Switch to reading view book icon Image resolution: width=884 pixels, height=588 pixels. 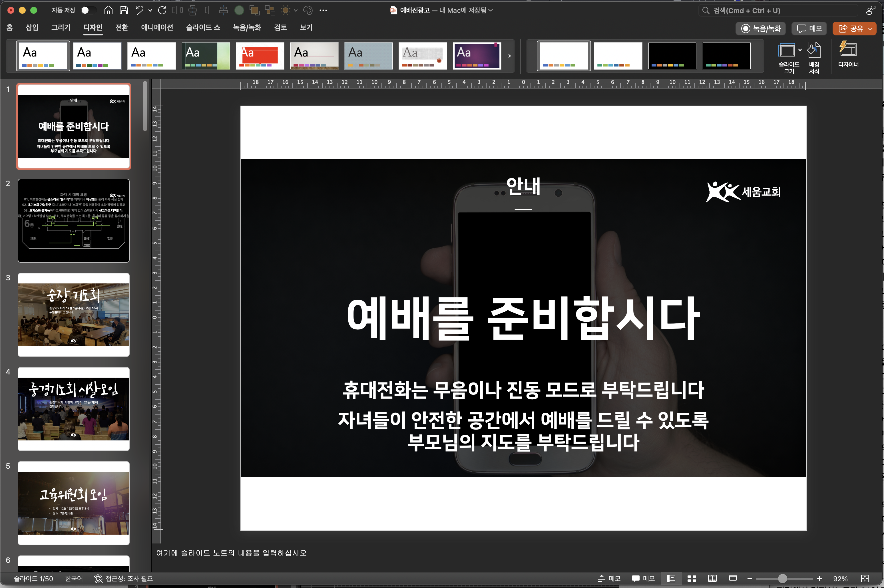pyautogui.click(x=712, y=579)
